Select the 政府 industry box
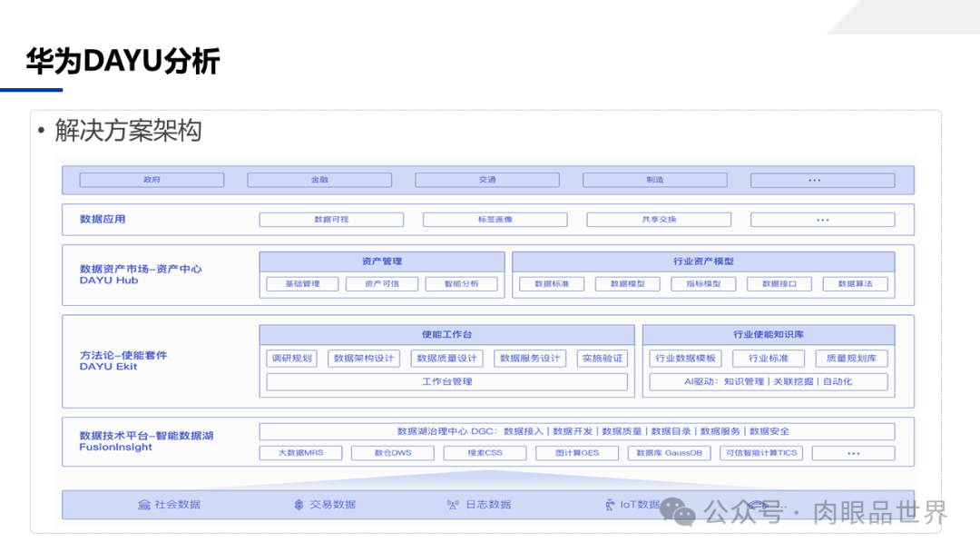 (x=152, y=180)
